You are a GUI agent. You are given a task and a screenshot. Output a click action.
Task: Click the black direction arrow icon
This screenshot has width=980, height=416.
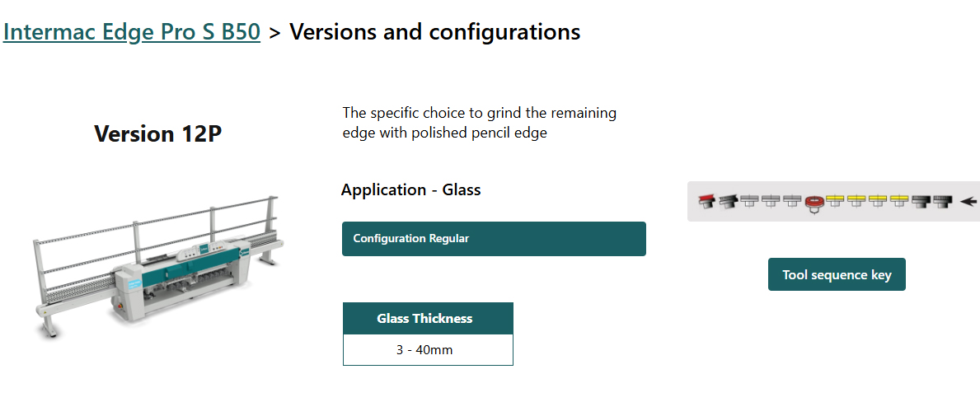pos(968,201)
